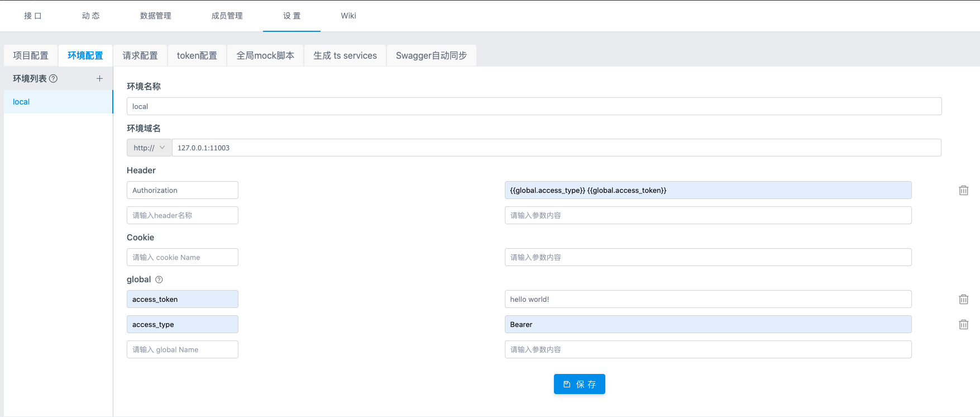Screen dimensions: 980x417
Task: Go to the 全局mock脚本 tab
Action: [x=265, y=56]
